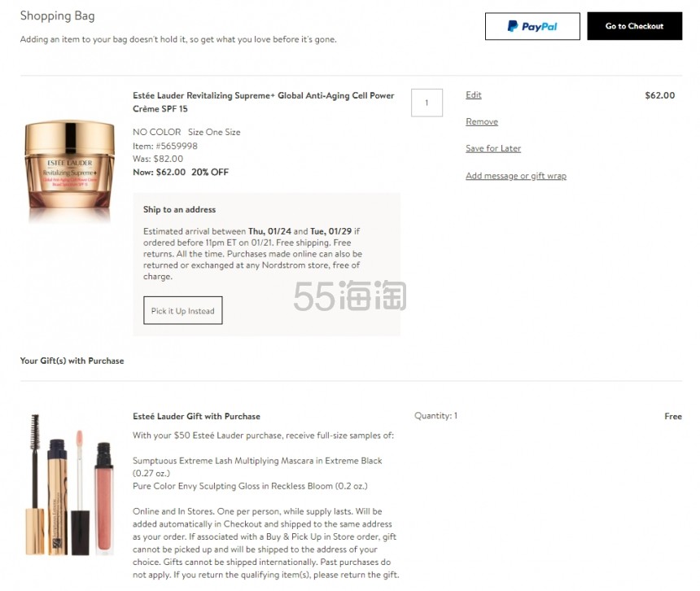The height and width of the screenshot is (591, 700).
Task: Click the Ship to an address heading
Action: 180,210
